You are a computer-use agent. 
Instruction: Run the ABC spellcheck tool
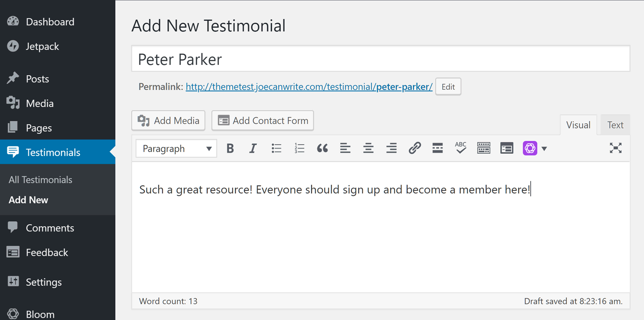[x=461, y=148]
